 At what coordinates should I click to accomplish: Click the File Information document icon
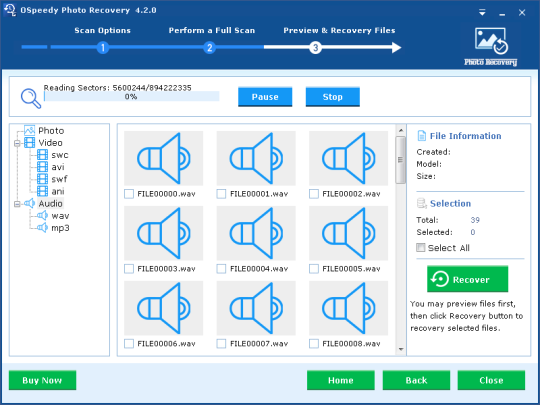click(x=422, y=136)
